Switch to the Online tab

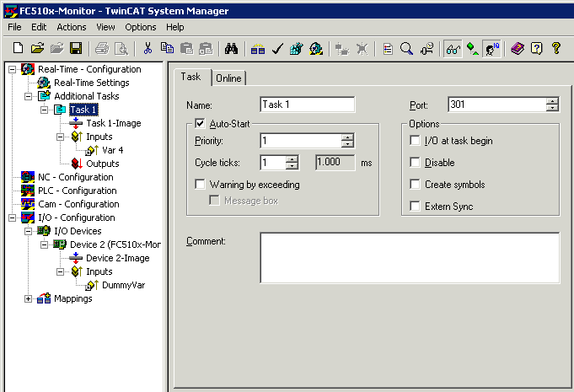click(228, 78)
